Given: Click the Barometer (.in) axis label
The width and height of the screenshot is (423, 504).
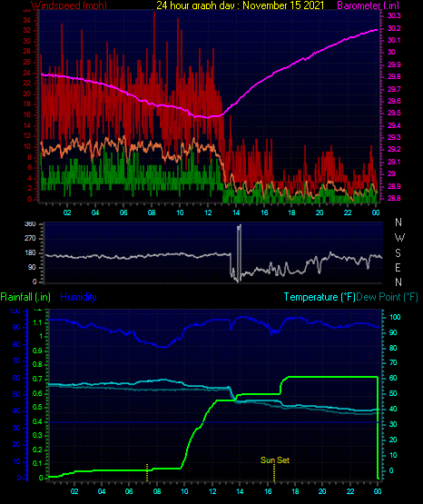Looking at the screenshot, I should coord(368,5).
